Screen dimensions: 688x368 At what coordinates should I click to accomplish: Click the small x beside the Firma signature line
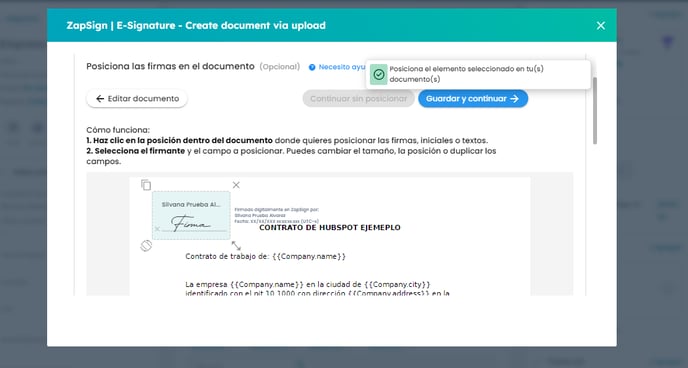click(157, 229)
